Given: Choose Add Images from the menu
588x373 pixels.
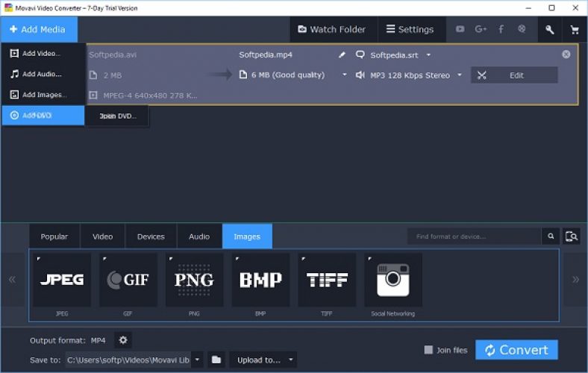Looking at the screenshot, I should point(43,95).
